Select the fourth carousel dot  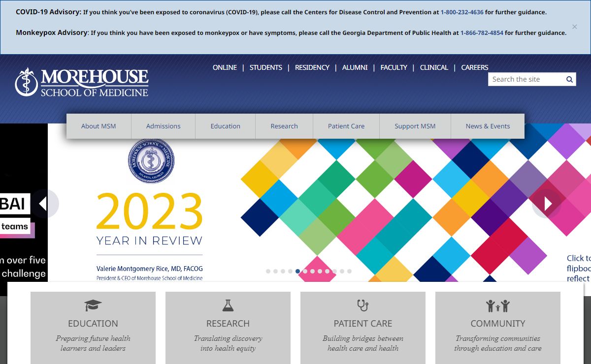[x=291, y=271]
